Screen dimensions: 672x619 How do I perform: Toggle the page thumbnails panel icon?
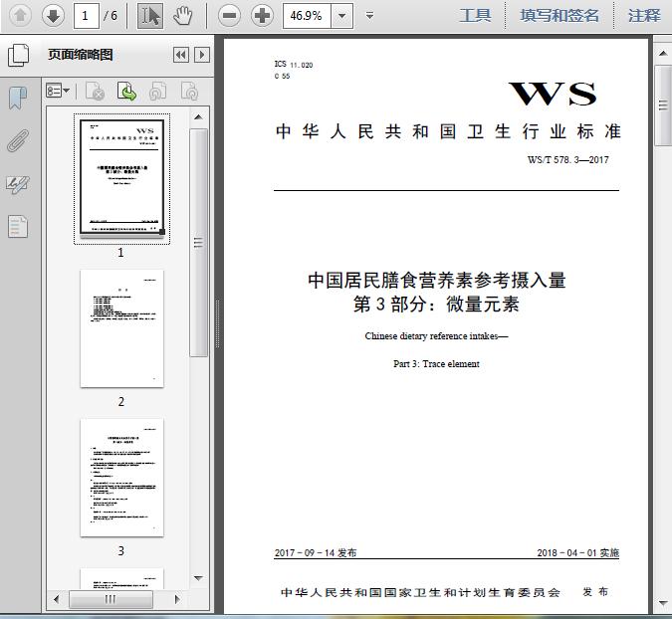[x=18, y=55]
